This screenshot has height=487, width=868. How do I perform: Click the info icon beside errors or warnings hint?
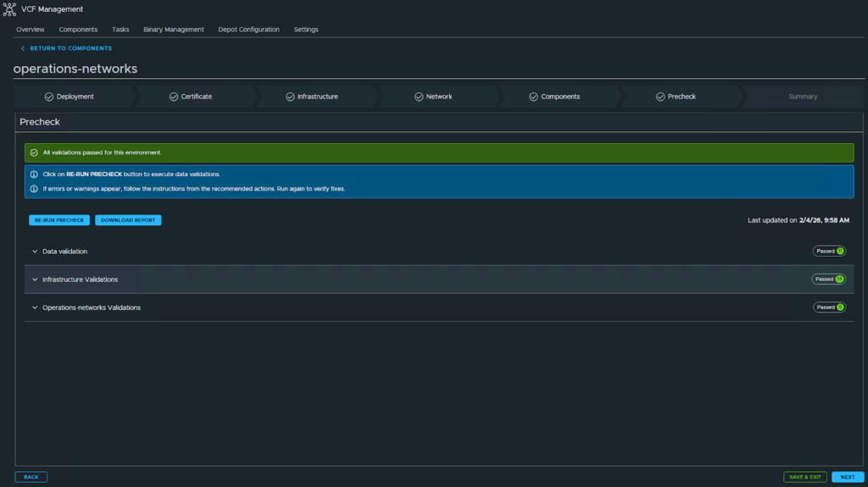coord(34,189)
